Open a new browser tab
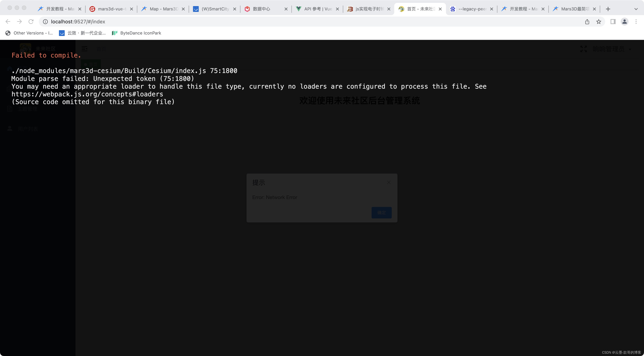This screenshot has width=644, height=356. point(608,9)
